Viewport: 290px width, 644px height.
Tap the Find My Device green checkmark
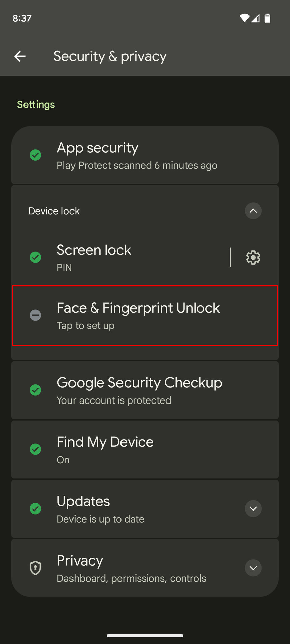[x=35, y=449]
